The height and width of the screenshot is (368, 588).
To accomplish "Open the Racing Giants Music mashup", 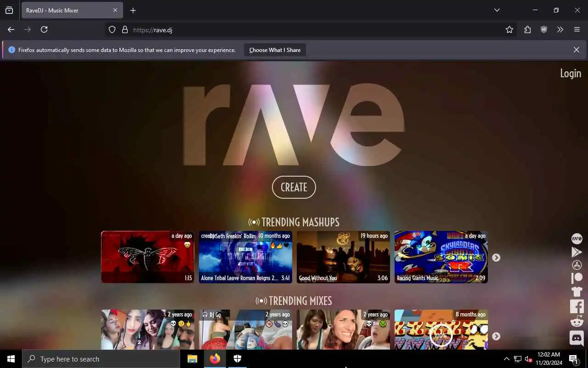I will pos(441,257).
